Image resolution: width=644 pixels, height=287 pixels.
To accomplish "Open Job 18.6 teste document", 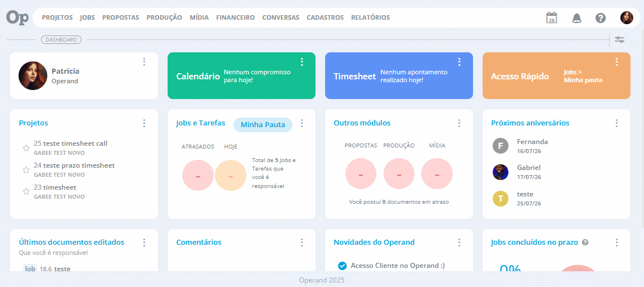I will [47, 269].
